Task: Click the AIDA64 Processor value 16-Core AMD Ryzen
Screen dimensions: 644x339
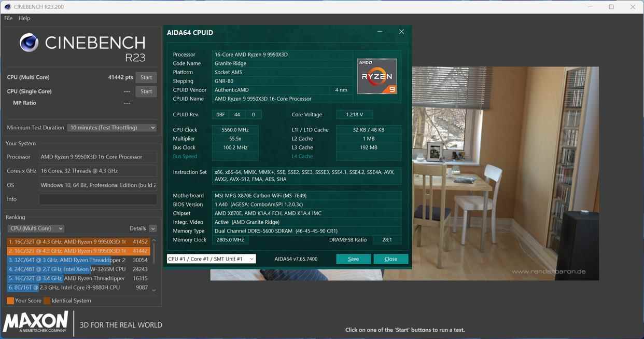Action: click(x=251, y=55)
